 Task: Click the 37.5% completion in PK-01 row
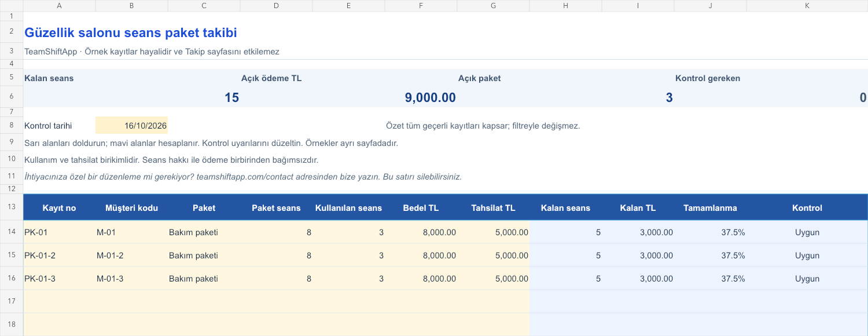[x=733, y=232]
